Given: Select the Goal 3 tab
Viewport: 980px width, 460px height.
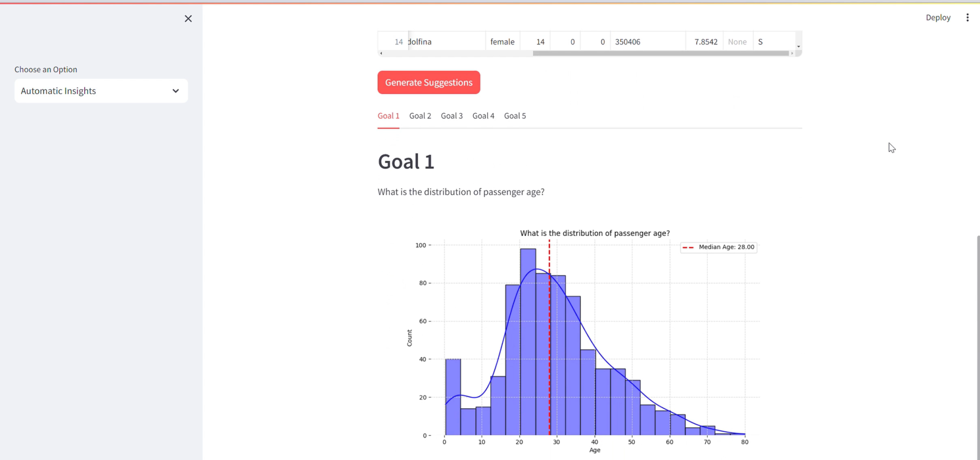Looking at the screenshot, I should click(451, 115).
